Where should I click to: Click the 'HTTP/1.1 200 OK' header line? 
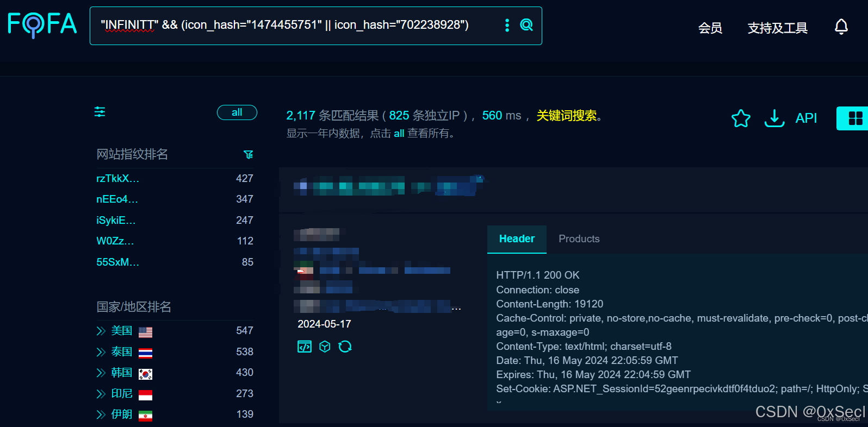coord(538,275)
